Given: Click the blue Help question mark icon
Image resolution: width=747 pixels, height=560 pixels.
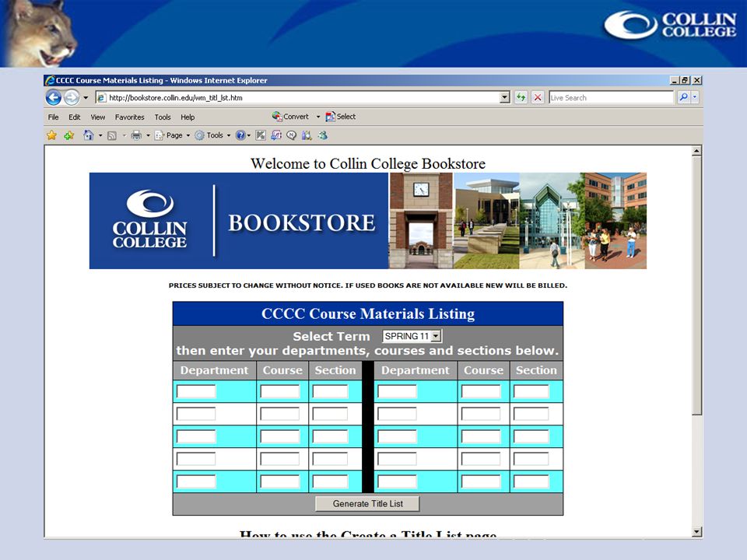Looking at the screenshot, I should tap(240, 135).
